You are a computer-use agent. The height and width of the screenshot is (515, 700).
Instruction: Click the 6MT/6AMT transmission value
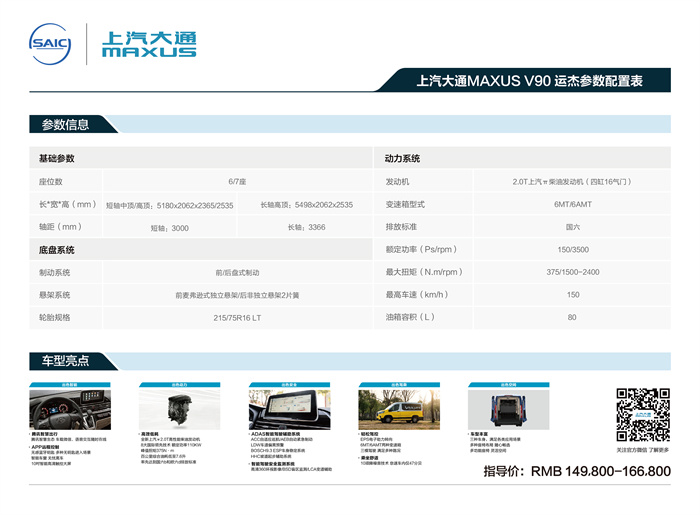pyautogui.click(x=572, y=204)
